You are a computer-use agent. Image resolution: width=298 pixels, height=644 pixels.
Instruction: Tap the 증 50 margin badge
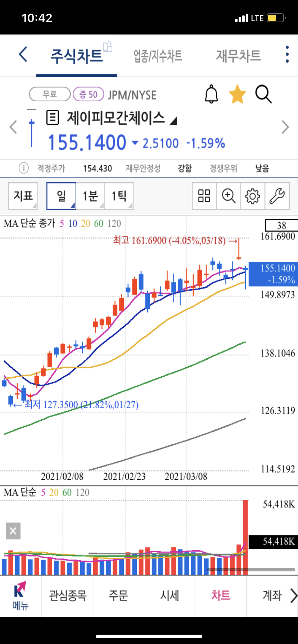[89, 95]
